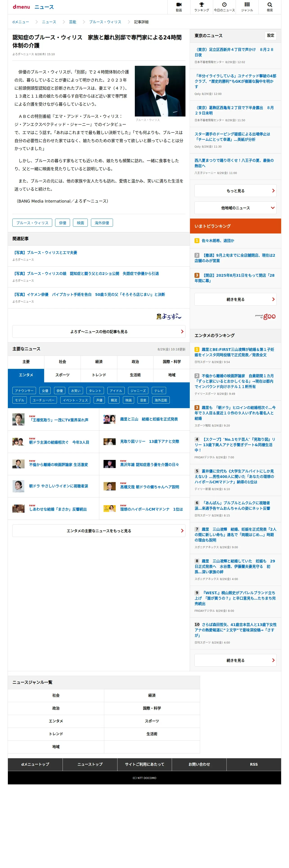
Task: Open 黒沢年雄 認知症患う妻 headline
Action: pos(149,464)
